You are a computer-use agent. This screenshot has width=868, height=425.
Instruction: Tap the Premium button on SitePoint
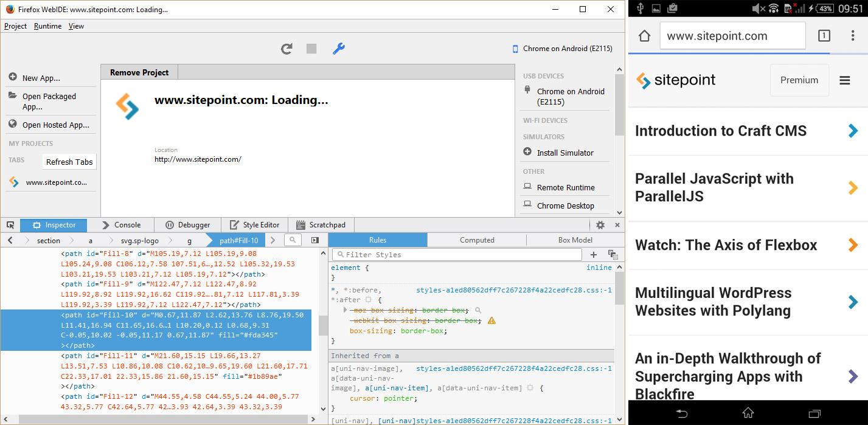click(x=799, y=80)
